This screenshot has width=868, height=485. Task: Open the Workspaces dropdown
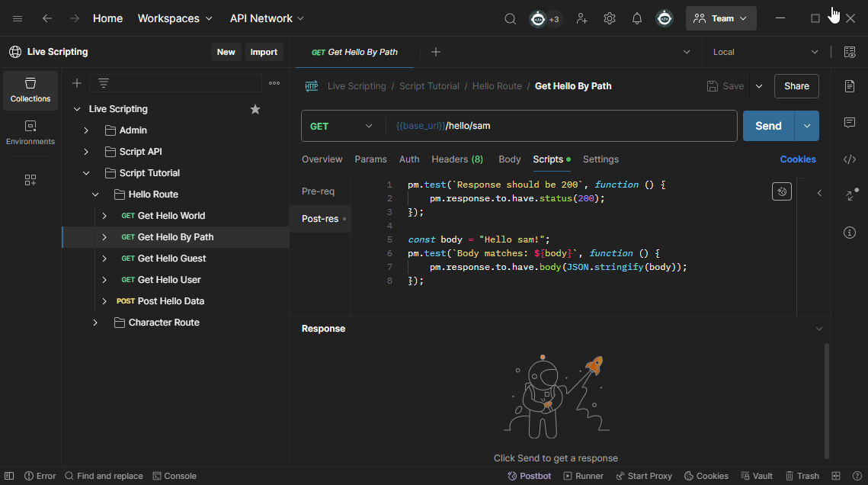point(175,18)
